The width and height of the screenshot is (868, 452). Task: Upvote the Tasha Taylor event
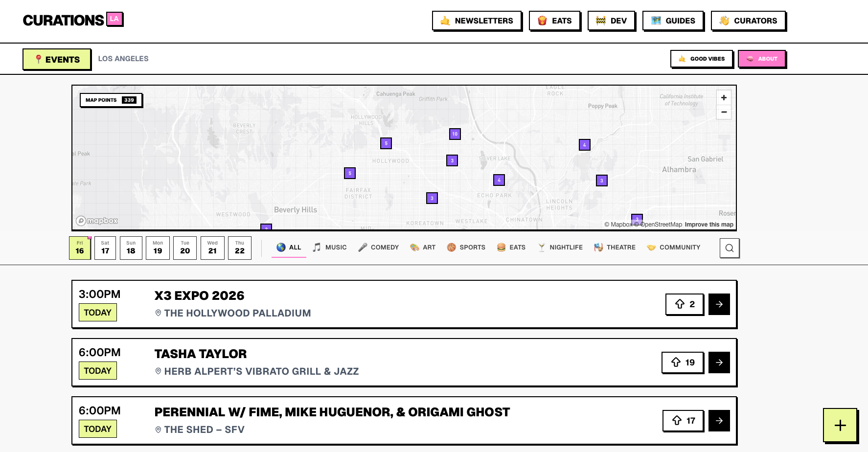pyautogui.click(x=683, y=362)
